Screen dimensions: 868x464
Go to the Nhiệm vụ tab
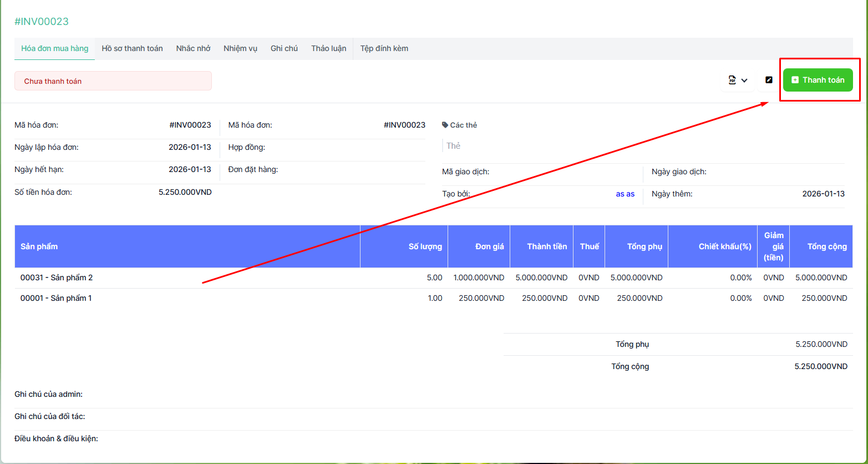(x=240, y=49)
